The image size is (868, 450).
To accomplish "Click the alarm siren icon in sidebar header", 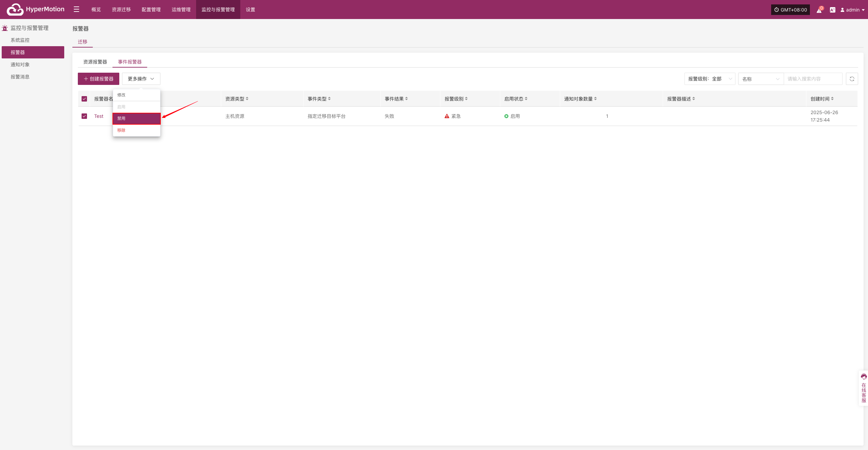I will (5, 28).
